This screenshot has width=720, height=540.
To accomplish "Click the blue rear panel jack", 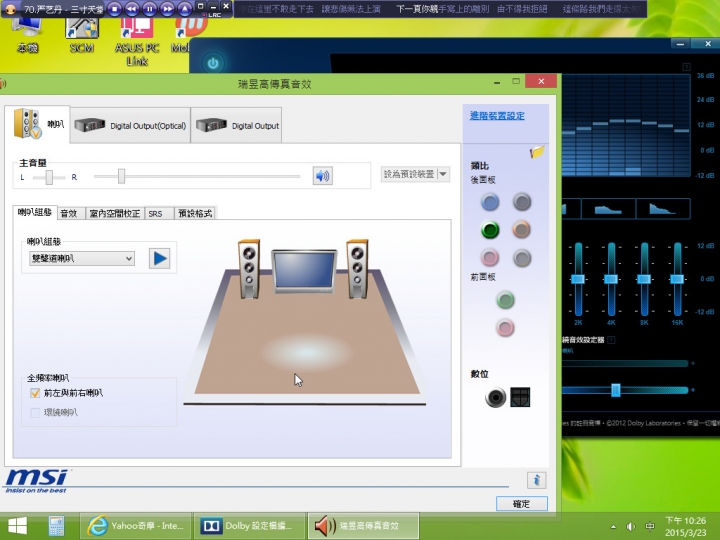I will 490,202.
